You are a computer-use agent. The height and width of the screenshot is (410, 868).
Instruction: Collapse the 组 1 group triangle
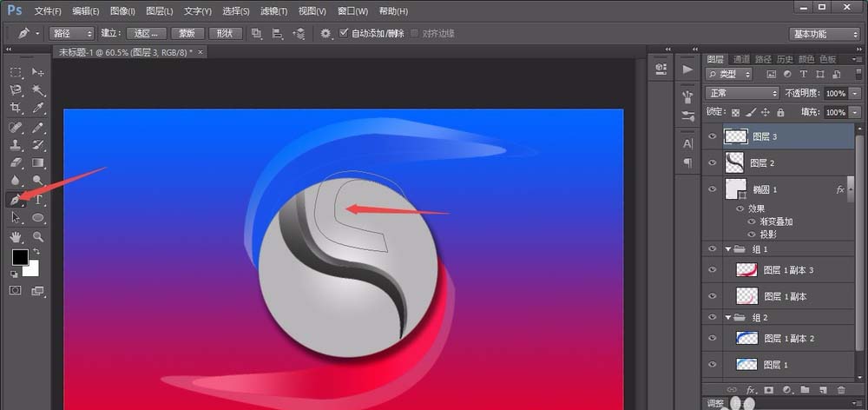coord(728,249)
